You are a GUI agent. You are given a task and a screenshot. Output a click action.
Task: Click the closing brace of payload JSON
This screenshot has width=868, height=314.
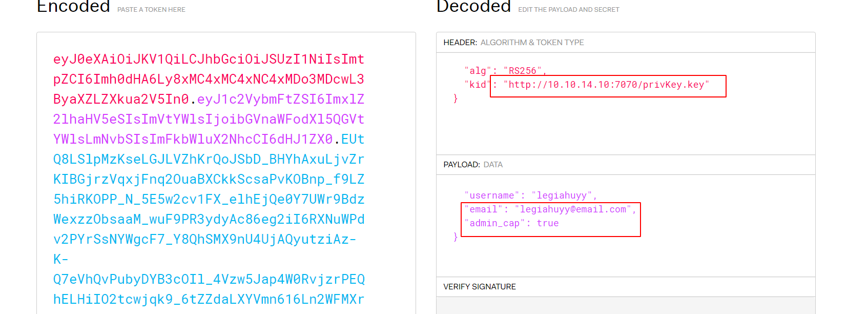[456, 237]
